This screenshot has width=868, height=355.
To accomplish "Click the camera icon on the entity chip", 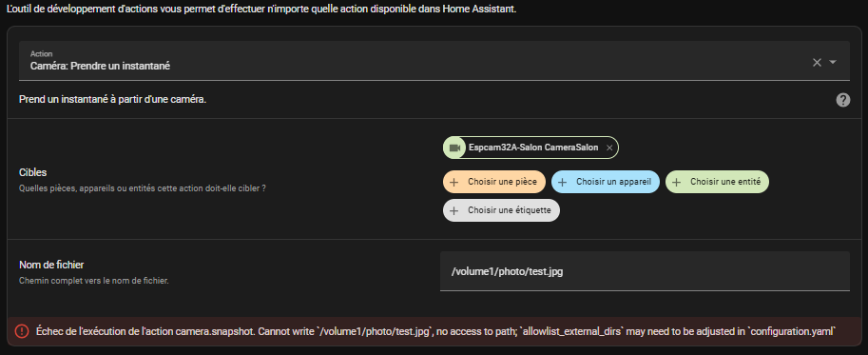I will point(455,148).
